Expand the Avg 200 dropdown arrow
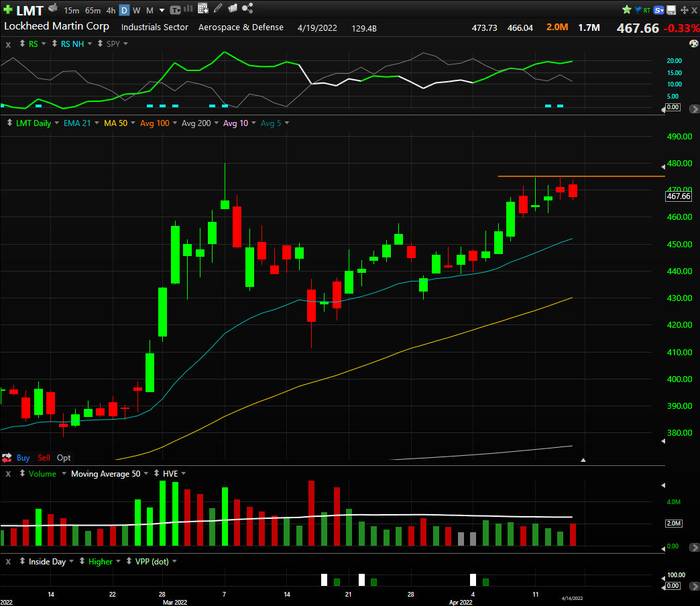 (x=217, y=123)
